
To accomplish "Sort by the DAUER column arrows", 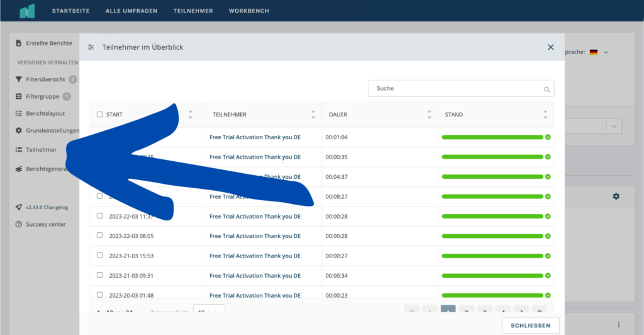I will pos(430,115).
